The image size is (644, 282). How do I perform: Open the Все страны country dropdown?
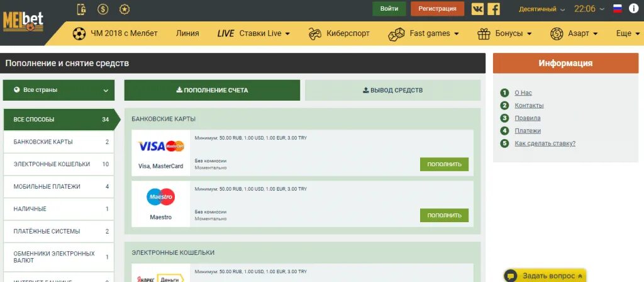[x=58, y=90]
